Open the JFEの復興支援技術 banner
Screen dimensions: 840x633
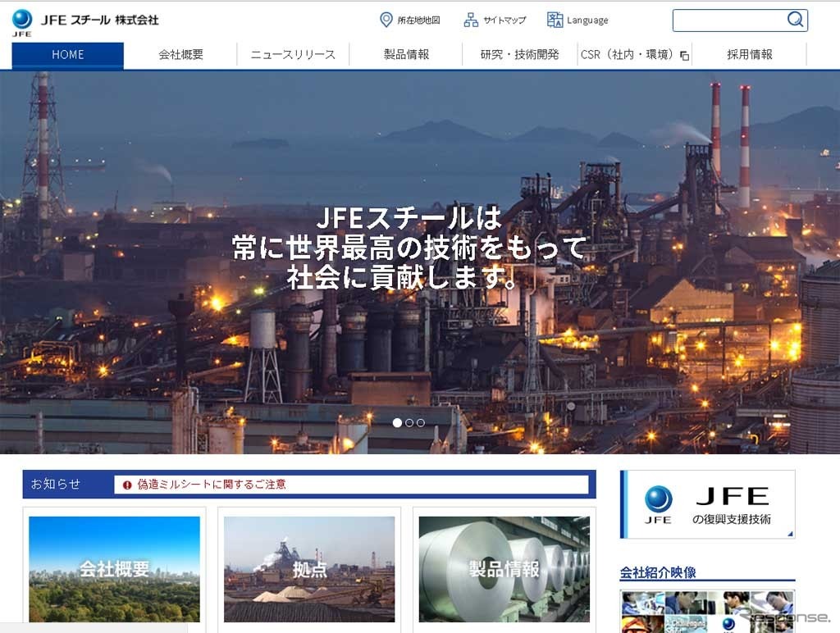(708, 504)
